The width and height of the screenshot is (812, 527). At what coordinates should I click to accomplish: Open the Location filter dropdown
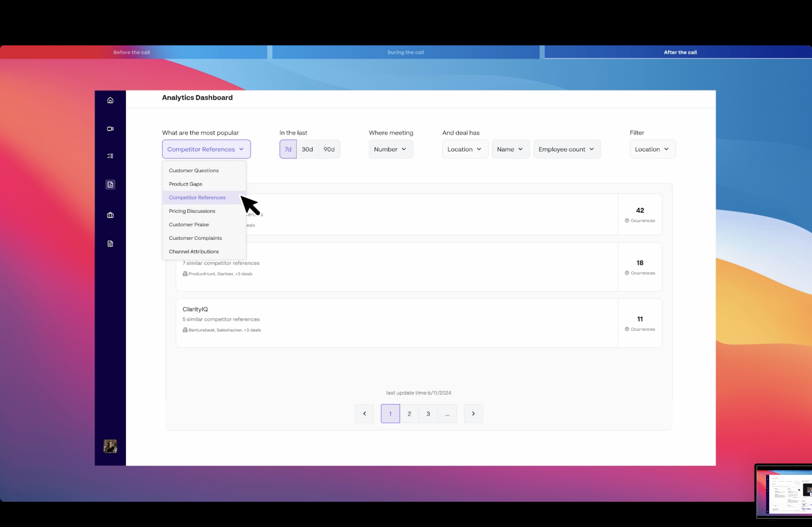(x=652, y=149)
